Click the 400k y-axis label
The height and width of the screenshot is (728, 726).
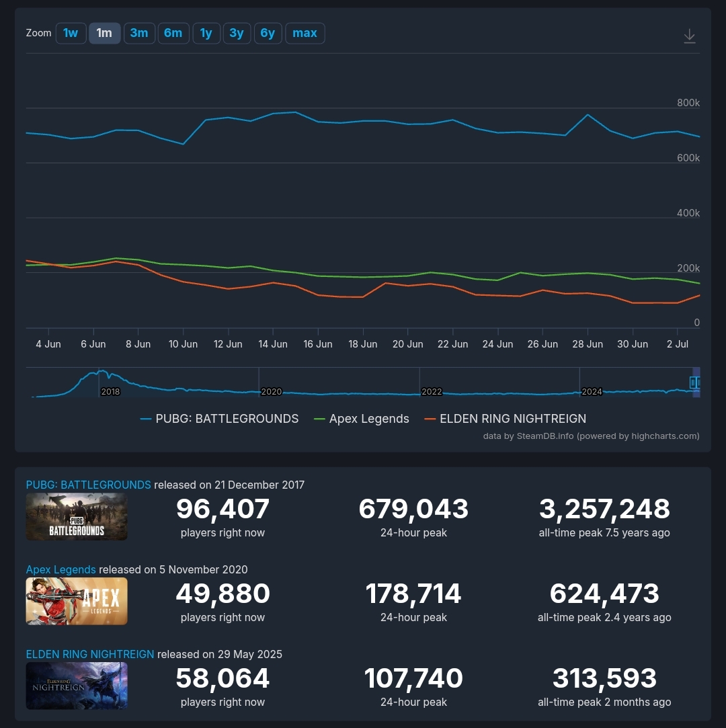[688, 213]
